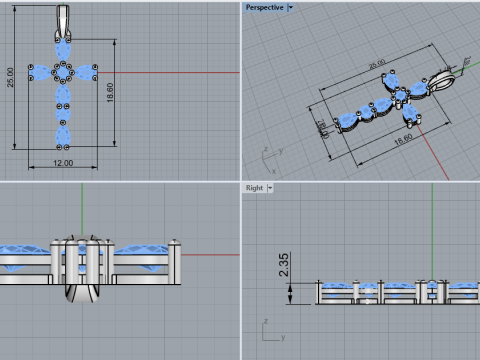Click the Perspective viewport title
This screenshot has width=480, height=360.
click(264, 7)
